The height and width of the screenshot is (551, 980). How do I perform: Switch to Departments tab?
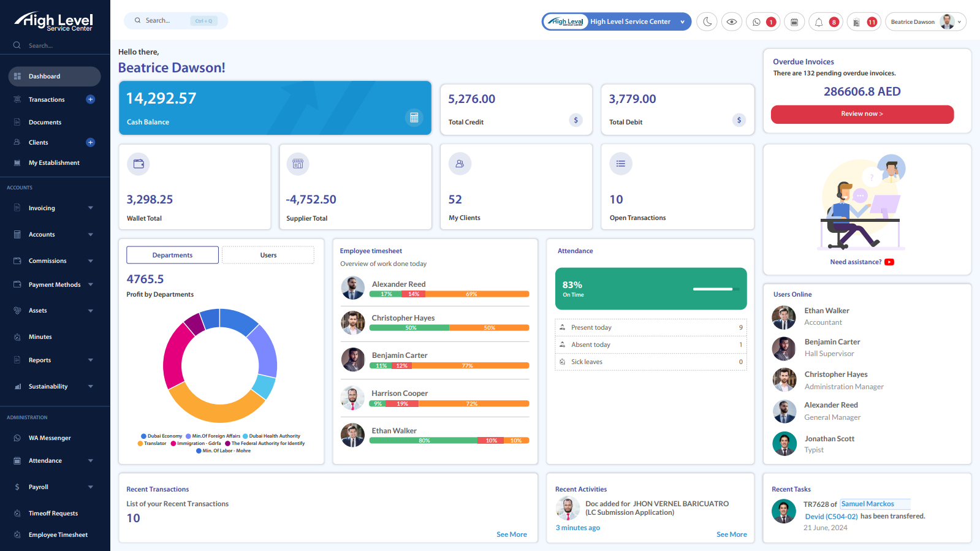pyautogui.click(x=172, y=255)
